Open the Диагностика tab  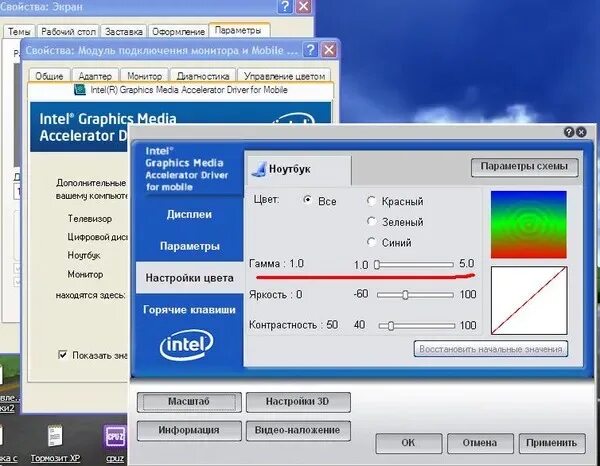point(202,76)
